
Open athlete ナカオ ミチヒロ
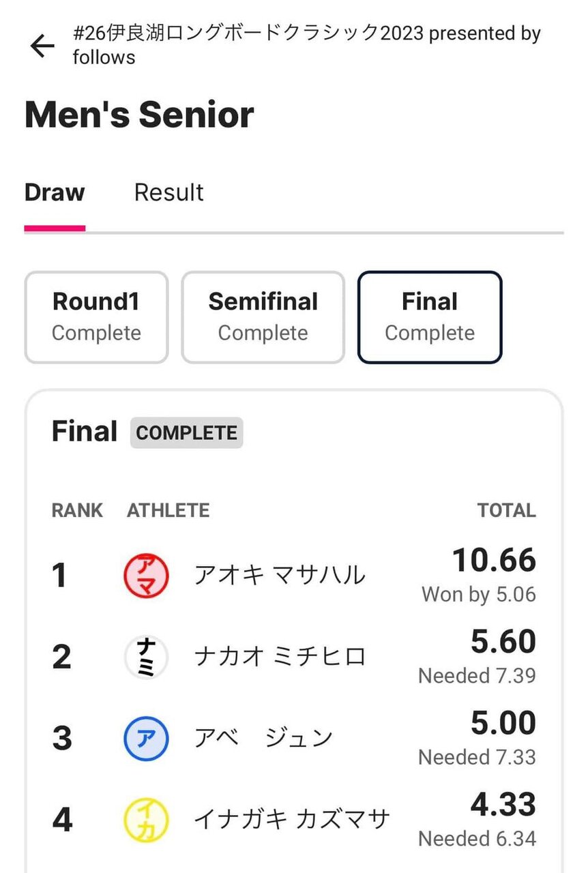280,656
